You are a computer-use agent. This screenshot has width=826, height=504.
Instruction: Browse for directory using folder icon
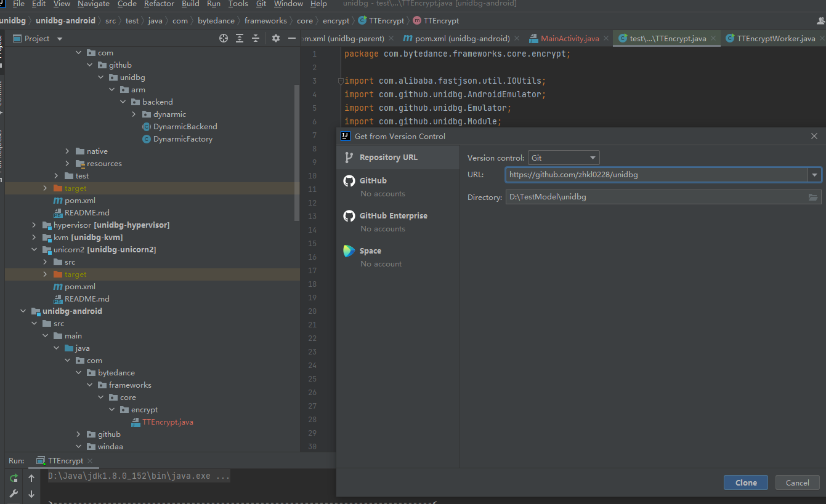813,198
